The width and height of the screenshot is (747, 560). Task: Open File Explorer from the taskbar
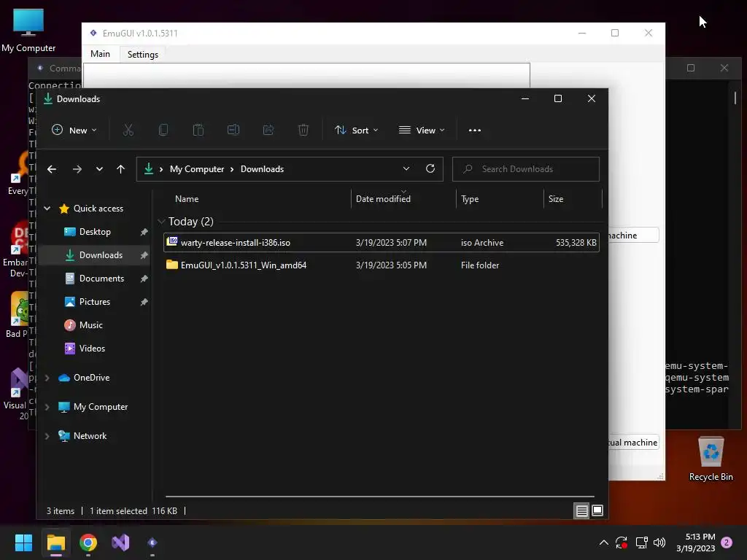click(x=56, y=542)
